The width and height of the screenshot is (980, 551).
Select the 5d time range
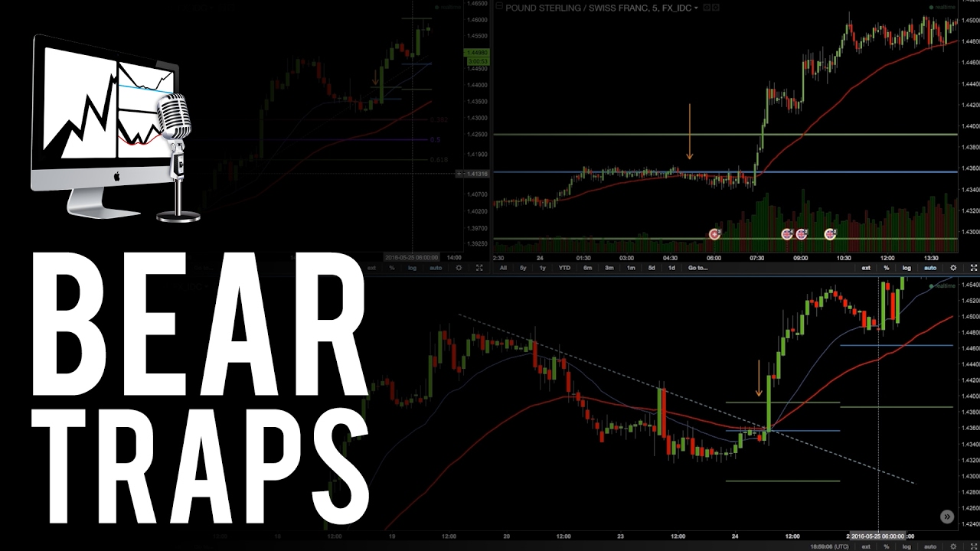pos(652,268)
